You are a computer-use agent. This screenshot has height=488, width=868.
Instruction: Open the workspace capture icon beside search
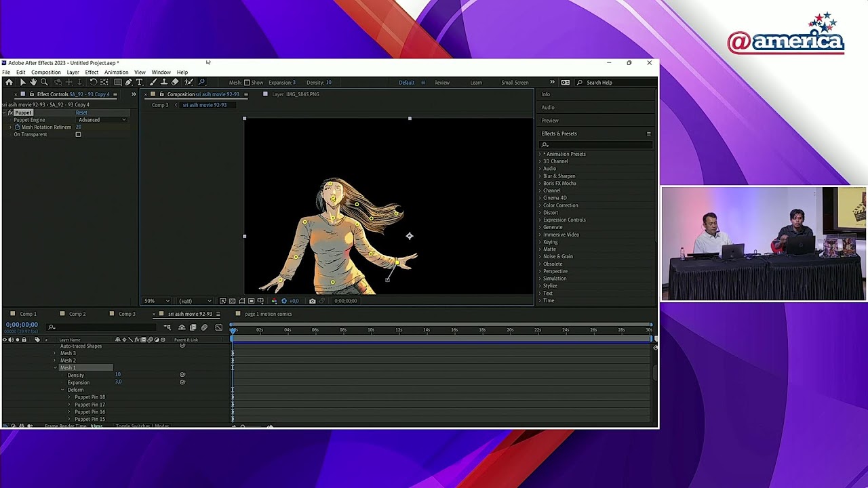[566, 83]
